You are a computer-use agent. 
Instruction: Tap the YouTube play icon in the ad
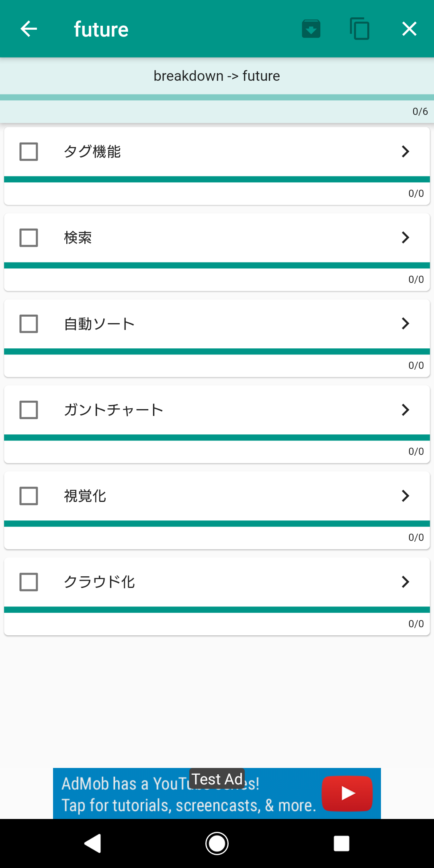click(x=347, y=793)
